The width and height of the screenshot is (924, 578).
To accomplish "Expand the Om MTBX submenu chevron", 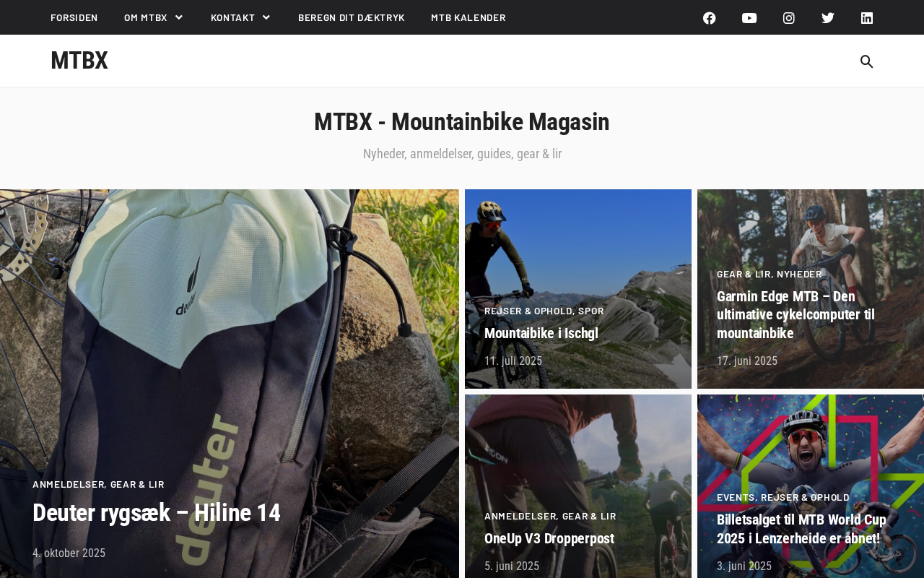I will pyautogui.click(x=179, y=17).
